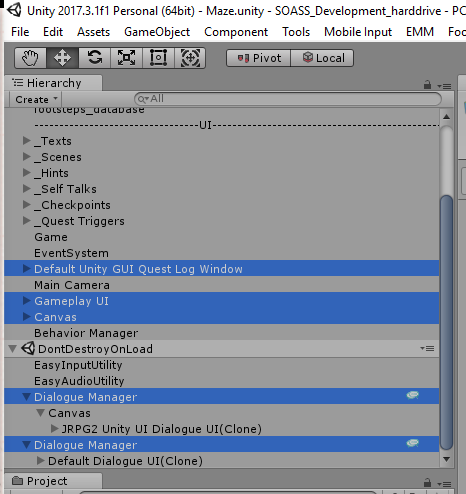Expand the _Checkpoints object
The height and width of the screenshot is (494, 466).
pos(27,204)
